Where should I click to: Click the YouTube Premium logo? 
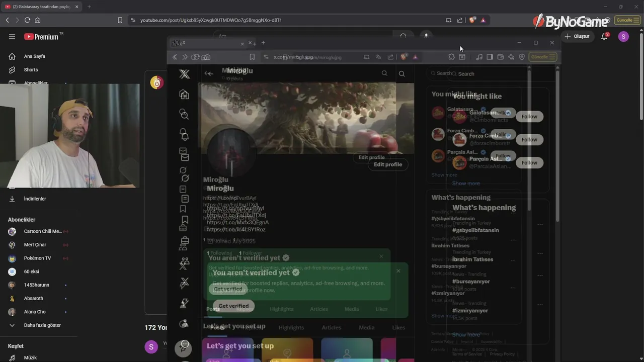(41, 37)
